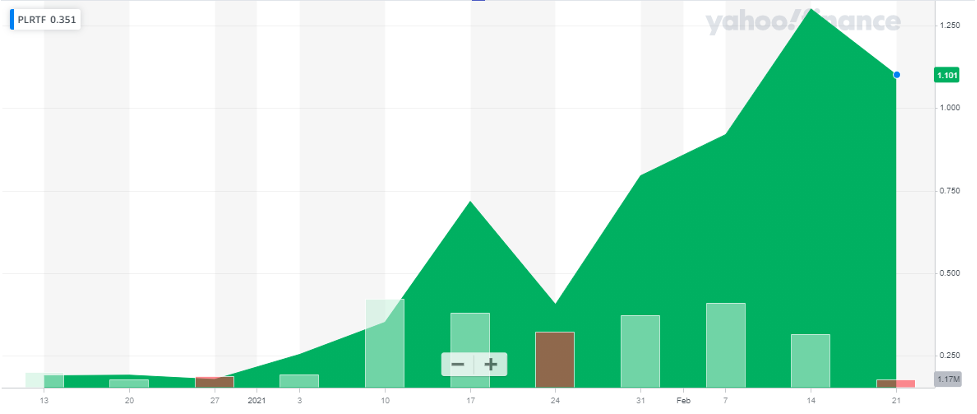Click the zoom in plus button
The height and width of the screenshot is (414, 977).
[491, 364]
